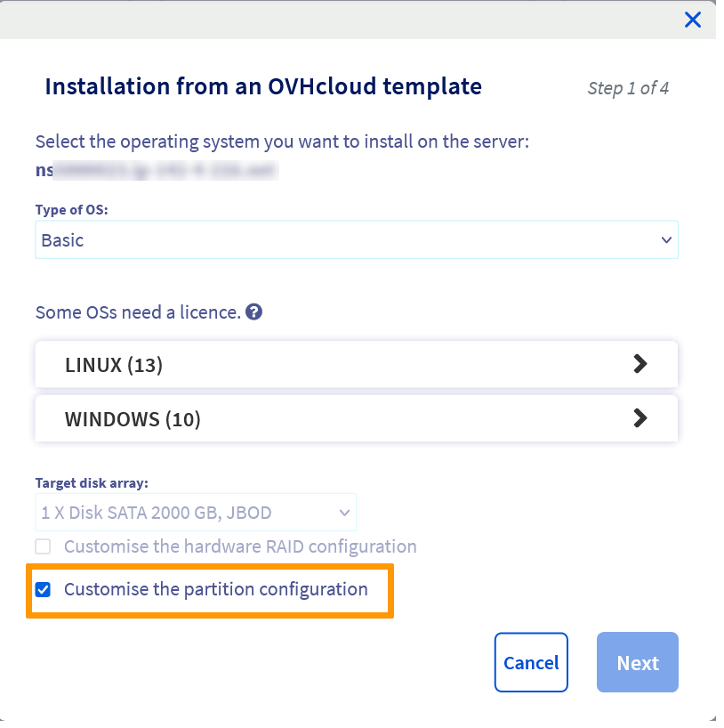Click the chevron arrow on the WINDOWS row
This screenshot has width=724, height=728.
(640, 418)
